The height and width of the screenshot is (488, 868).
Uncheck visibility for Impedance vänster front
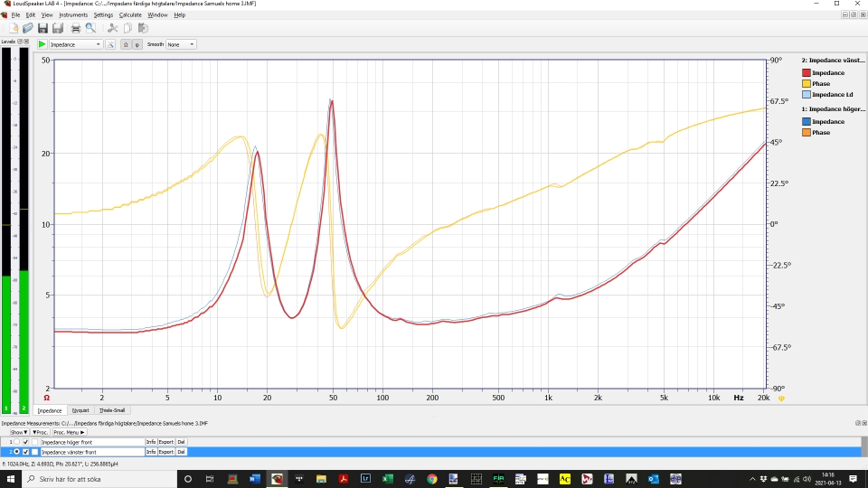point(25,452)
